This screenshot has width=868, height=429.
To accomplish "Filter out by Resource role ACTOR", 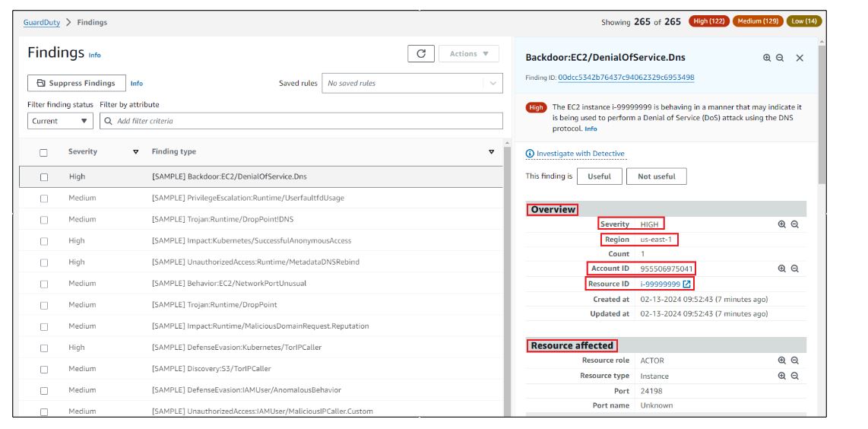I will (795, 361).
